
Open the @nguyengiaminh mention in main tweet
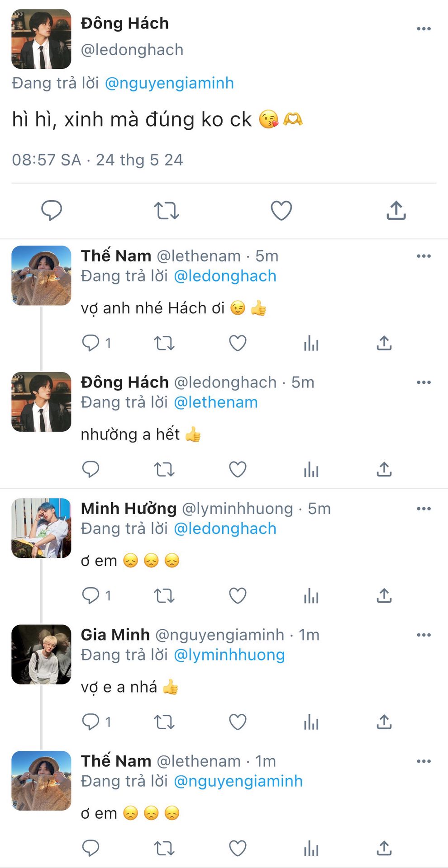point(169,83)
